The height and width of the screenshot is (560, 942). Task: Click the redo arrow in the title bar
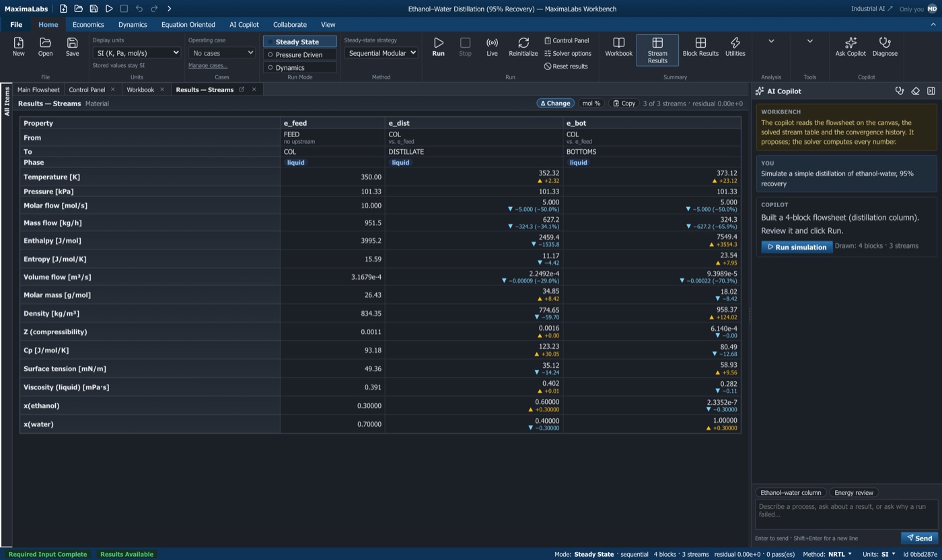pyautogui.click(x=154, y=9)
